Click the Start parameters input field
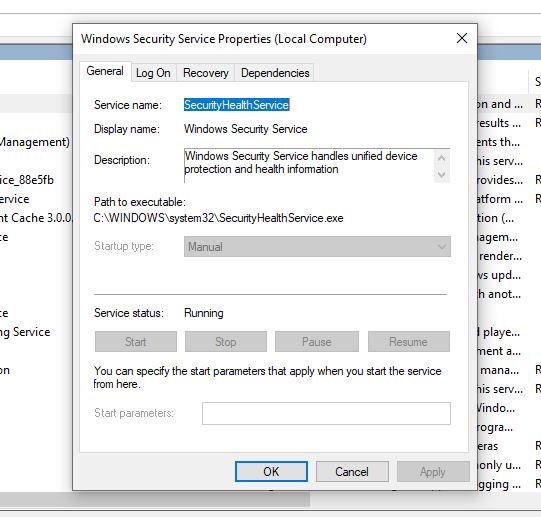This screenshot has height=517, width=541. [x=326, y=413]
